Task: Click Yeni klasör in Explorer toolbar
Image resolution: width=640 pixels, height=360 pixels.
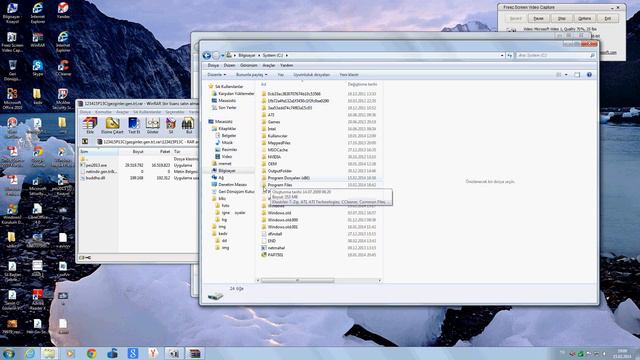Action: (349, 75)
